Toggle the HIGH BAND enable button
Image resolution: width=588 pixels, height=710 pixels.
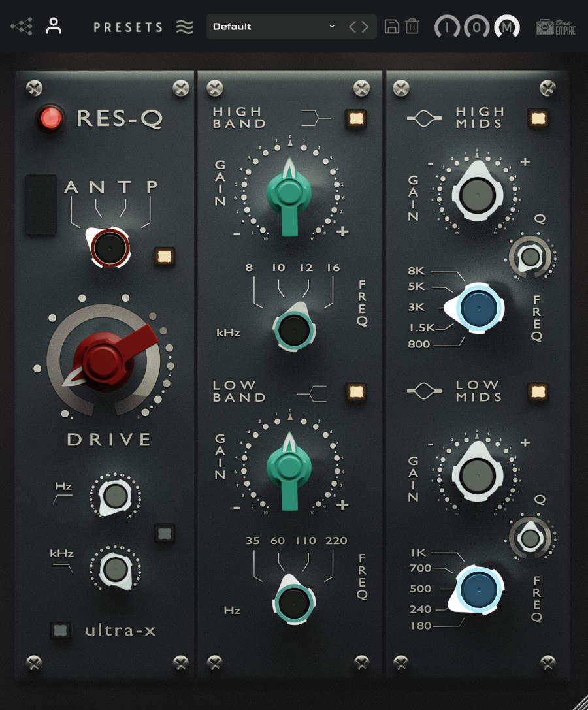355,119
